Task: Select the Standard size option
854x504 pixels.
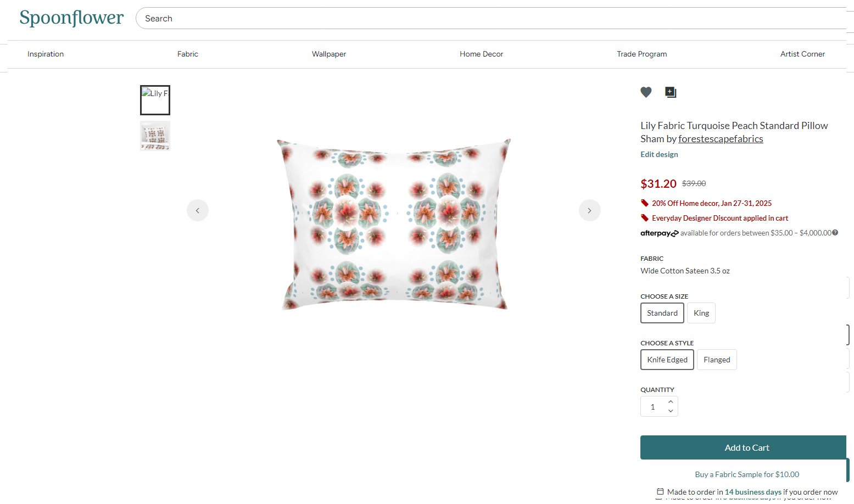Action: coord(662,313)
